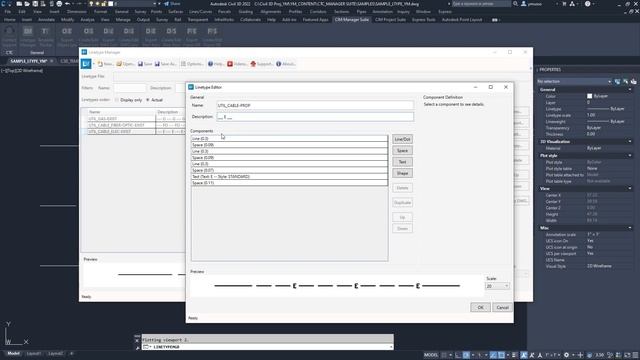Check Display only in Linetype Manager
Viewport: 640px width, 360px height.
click(x=117, y=100)
